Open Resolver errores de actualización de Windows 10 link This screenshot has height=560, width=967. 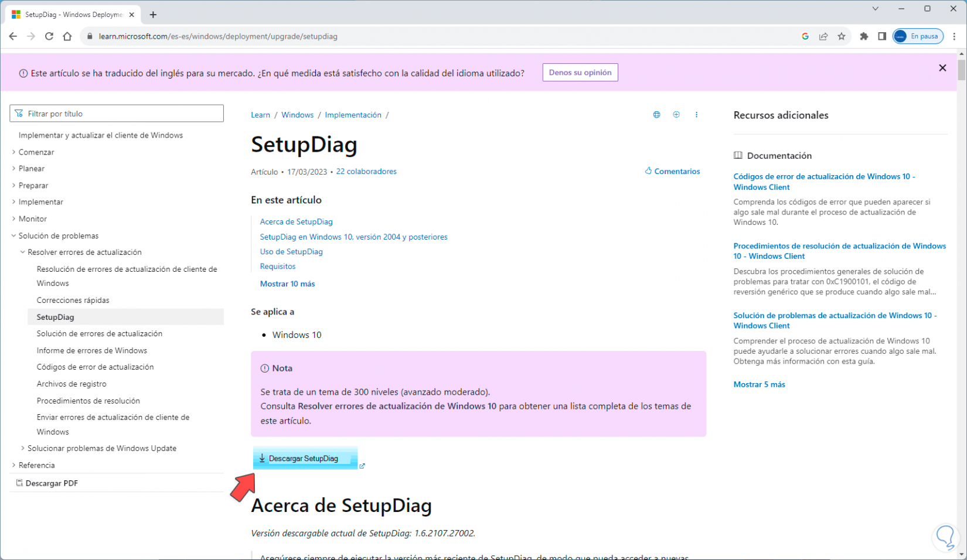(397, 407)
